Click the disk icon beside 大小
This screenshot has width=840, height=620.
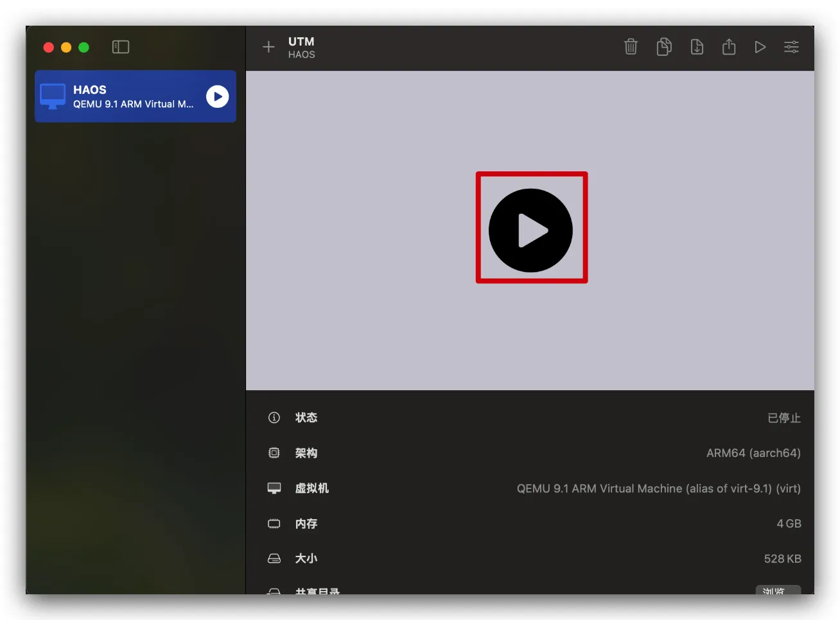(274, 559)
